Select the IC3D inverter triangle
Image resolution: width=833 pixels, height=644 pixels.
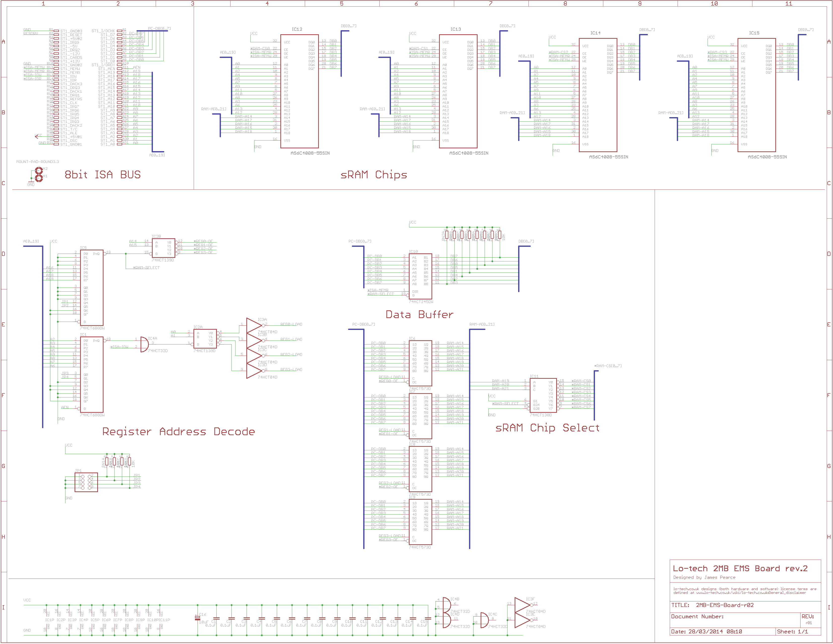[x=254, y=371]
